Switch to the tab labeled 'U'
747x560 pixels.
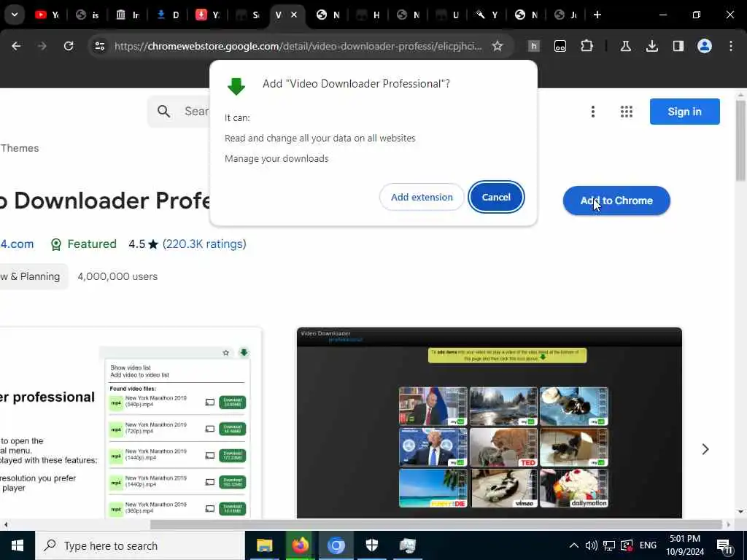(448, 15)
